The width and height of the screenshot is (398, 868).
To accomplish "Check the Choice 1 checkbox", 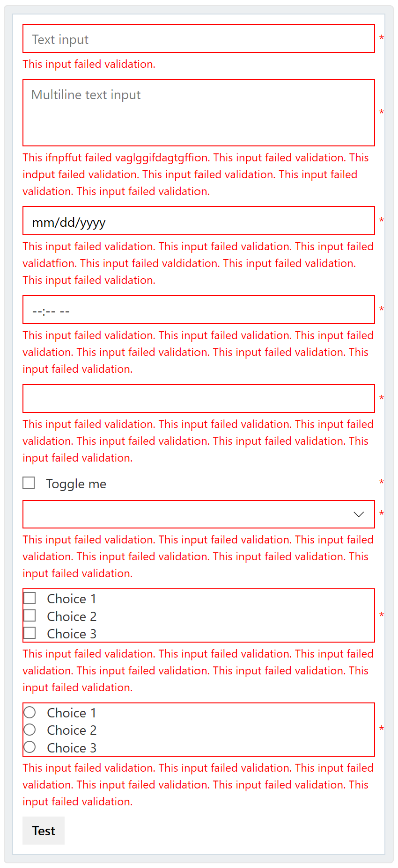I will pos(29,598).
